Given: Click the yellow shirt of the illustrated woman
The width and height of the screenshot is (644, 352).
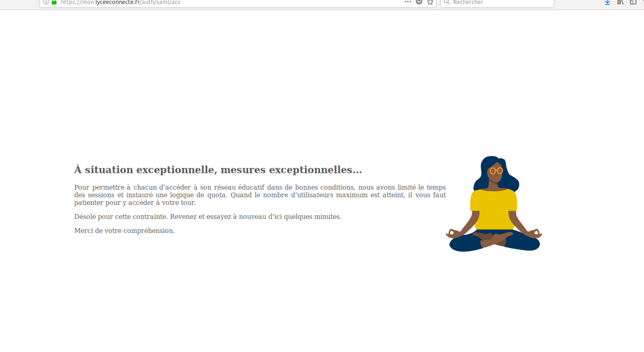Looking at the screenshot, I should (494, 209).
